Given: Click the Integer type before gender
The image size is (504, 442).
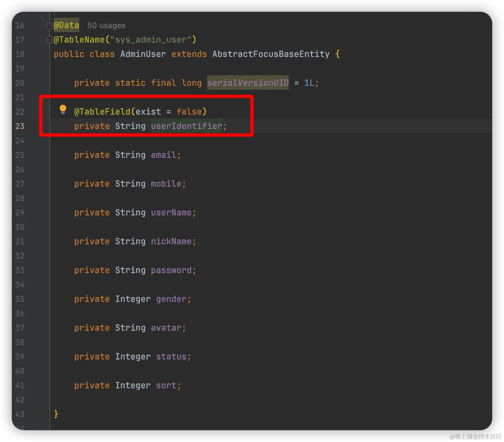Looking at the screenshot, I should (x=133, y=299).
